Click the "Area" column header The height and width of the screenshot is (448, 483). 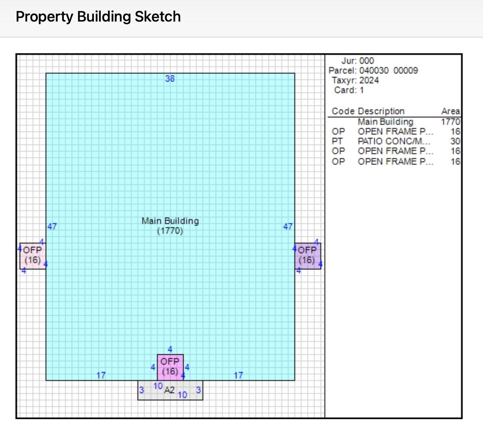coord(450,111)
